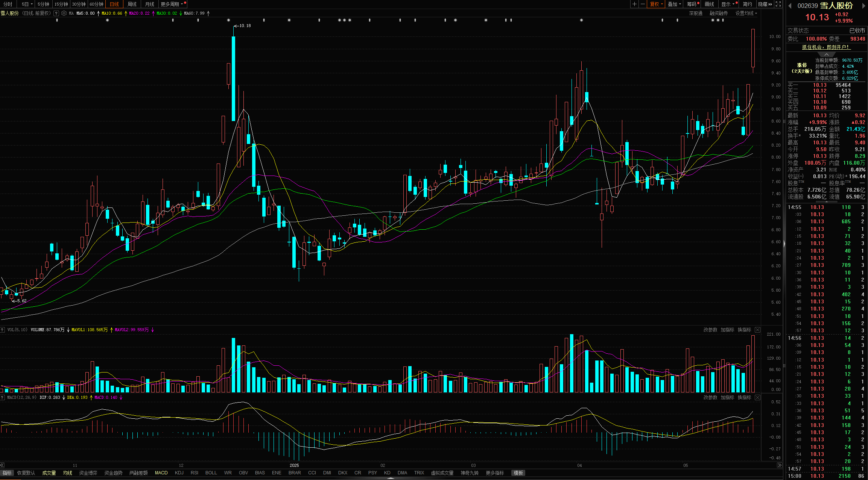The image size is (868, 480).
Task: Go to previous stock arrow
Action: pos(790,6)
